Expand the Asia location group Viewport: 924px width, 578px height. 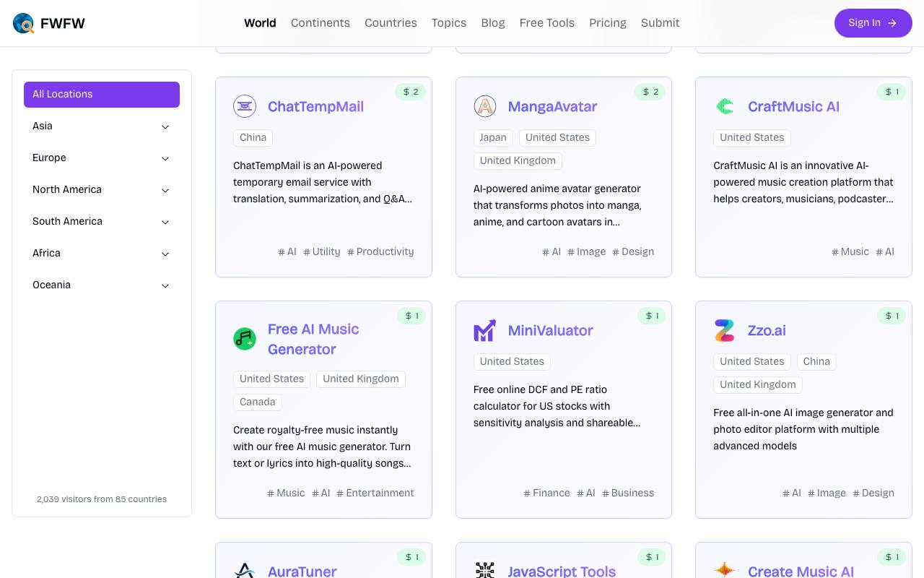(x=102, y=126)
